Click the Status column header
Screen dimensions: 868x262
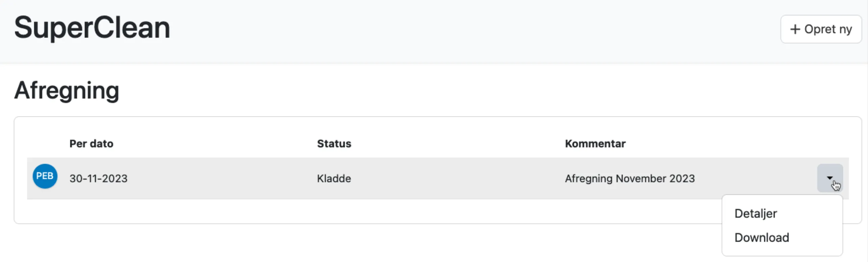[334, 144]
